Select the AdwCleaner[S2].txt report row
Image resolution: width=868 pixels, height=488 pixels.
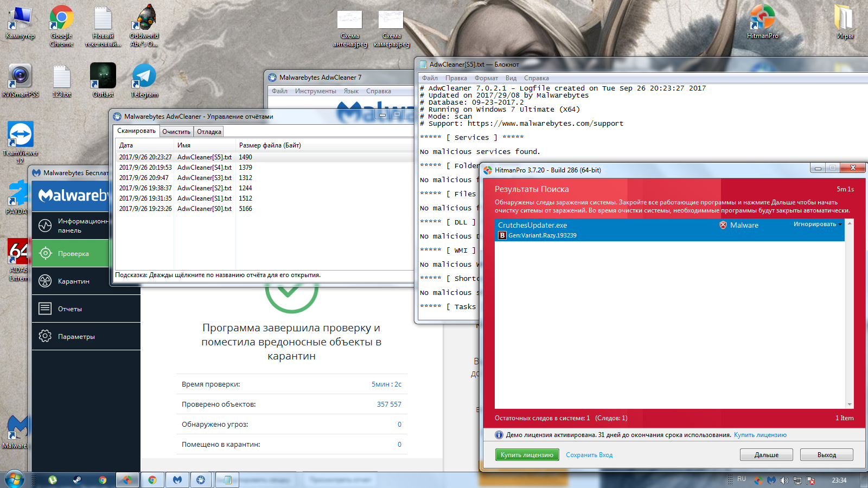tap(265, 188)
